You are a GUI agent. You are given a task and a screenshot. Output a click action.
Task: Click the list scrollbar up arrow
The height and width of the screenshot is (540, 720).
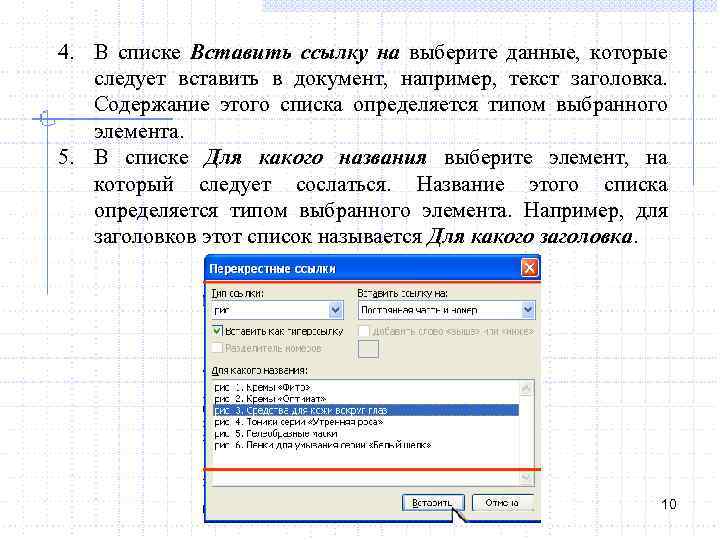[x=526, y=388]
